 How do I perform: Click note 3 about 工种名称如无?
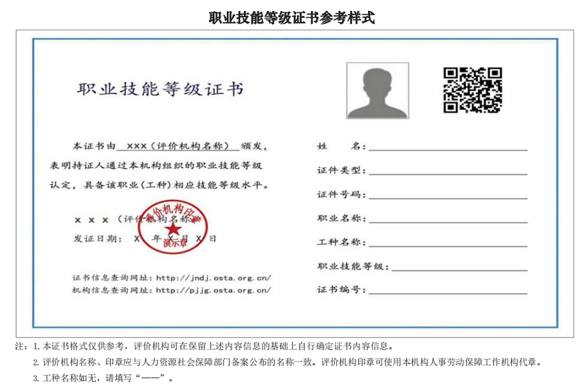104,379
